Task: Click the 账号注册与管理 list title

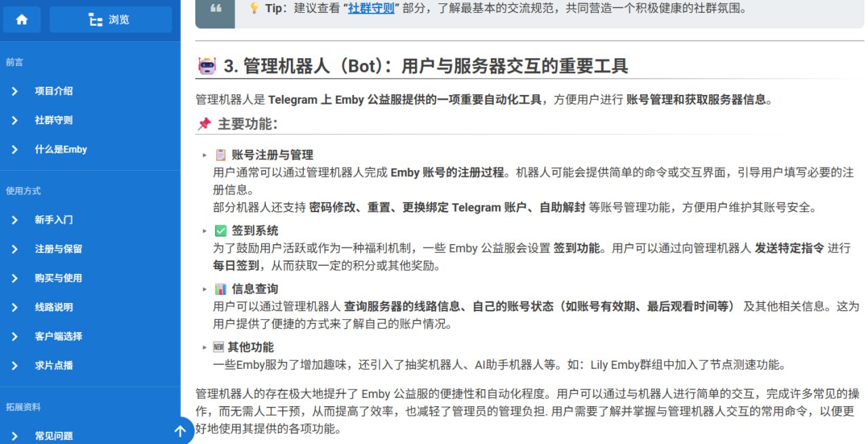Action: [273, 155]
